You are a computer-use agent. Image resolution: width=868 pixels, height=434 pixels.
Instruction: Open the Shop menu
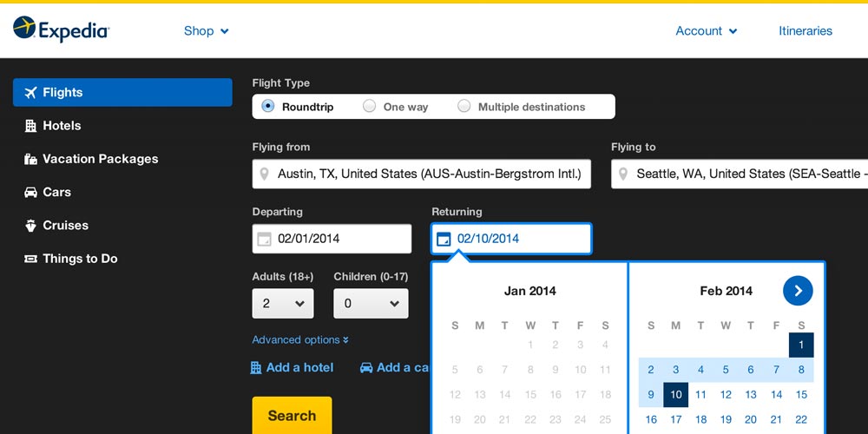[x=206, y=31]
